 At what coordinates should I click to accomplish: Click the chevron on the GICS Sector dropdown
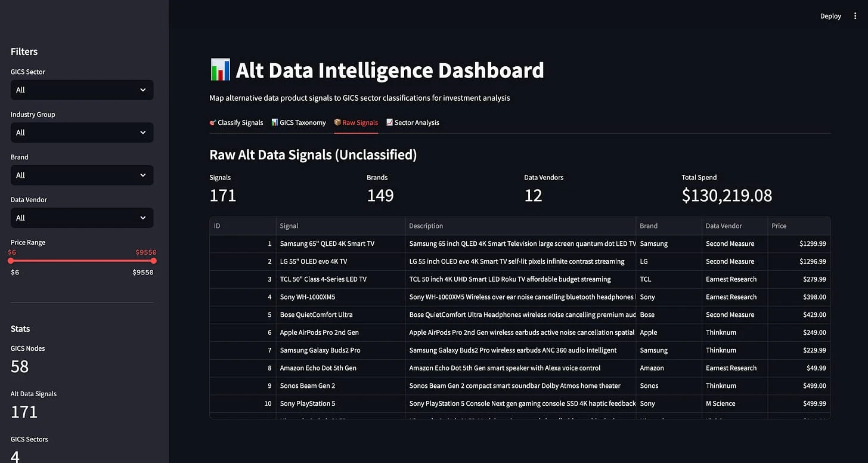[142, 89]
